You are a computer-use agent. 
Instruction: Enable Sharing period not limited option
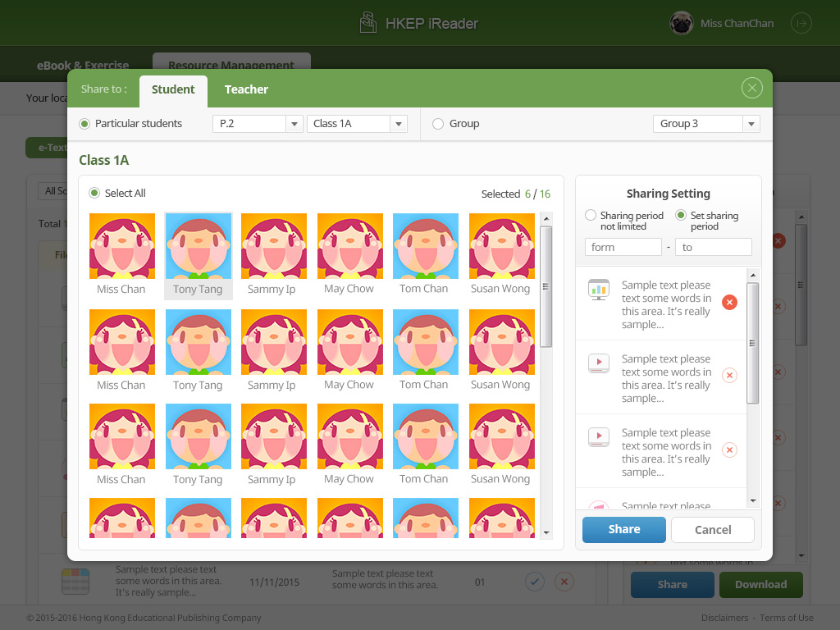pos(591,216)
